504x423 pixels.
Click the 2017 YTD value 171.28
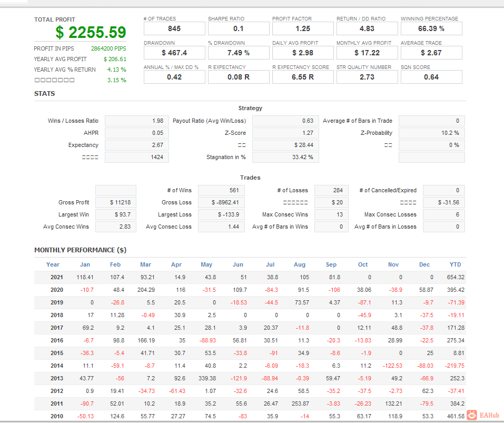click(456, 328)
